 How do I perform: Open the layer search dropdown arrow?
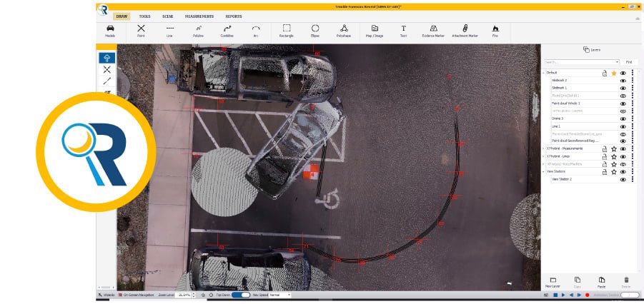click(617, 62)
